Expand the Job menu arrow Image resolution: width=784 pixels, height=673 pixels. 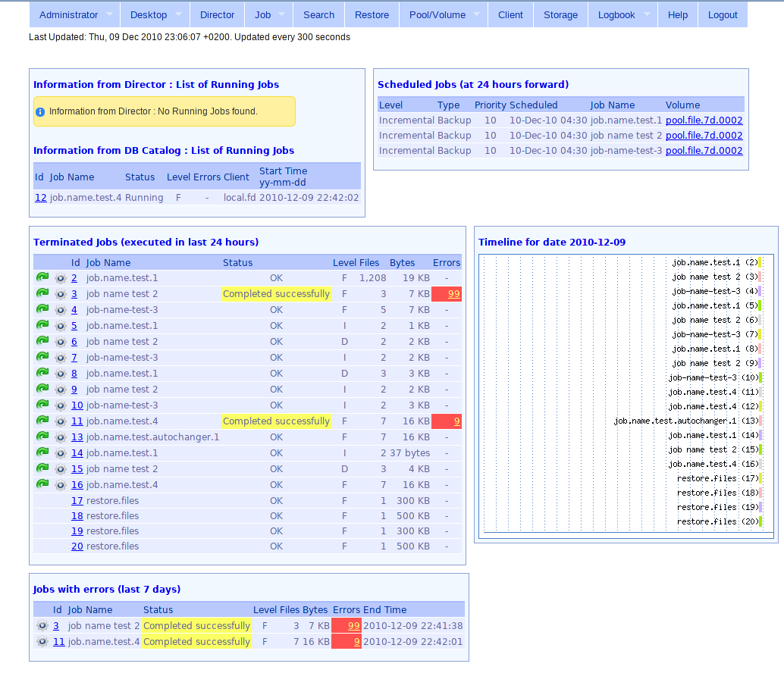click(281, 14)
